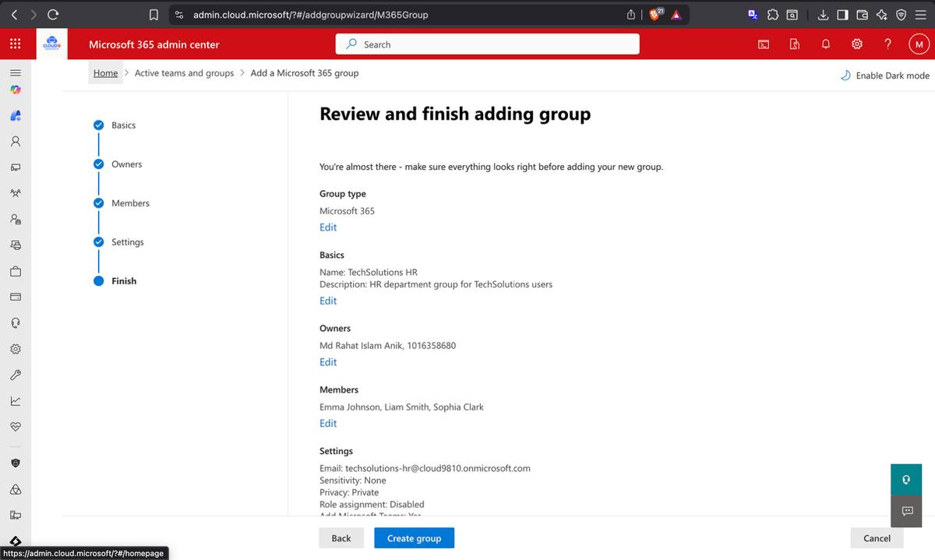
Task: Open the Support headset sidebar icon
Action: (15, 322)
